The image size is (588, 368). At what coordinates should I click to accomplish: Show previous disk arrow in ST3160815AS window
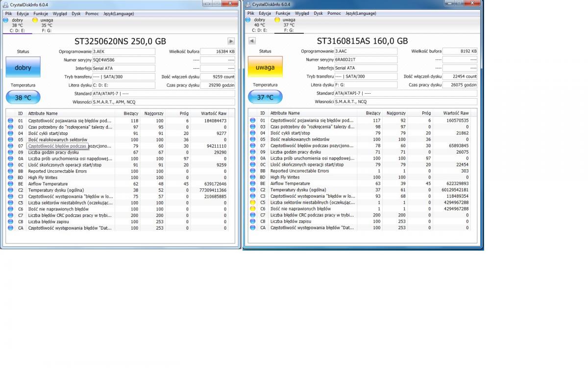click(252, 41)
